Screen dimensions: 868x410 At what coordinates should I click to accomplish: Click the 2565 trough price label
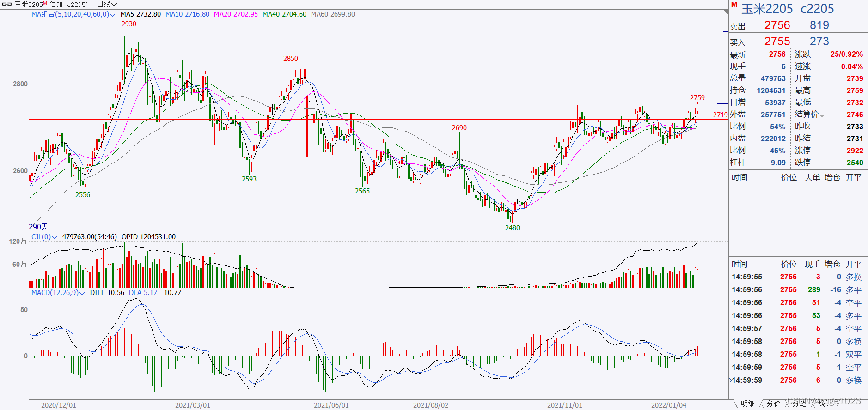[362, 191]
